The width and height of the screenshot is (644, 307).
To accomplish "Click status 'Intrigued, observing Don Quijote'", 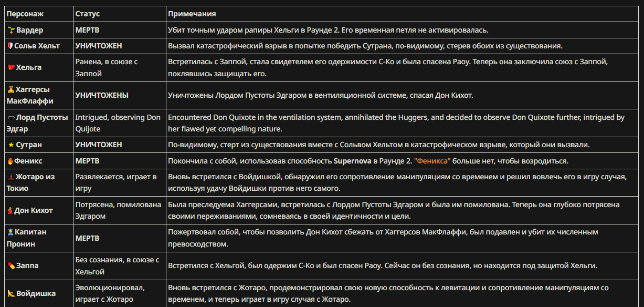I will (x=118, y=124).
